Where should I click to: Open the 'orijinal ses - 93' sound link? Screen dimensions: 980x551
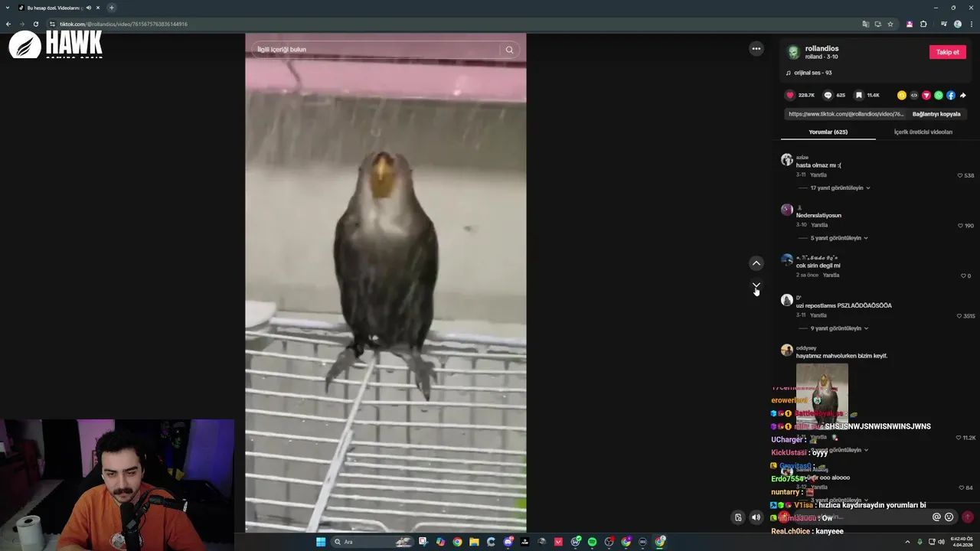coord(812,73)
